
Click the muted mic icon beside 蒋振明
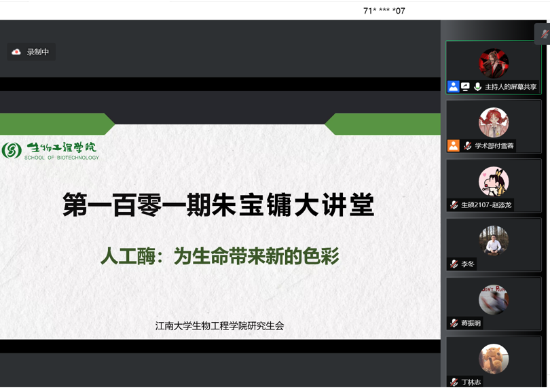pos(454,323)
